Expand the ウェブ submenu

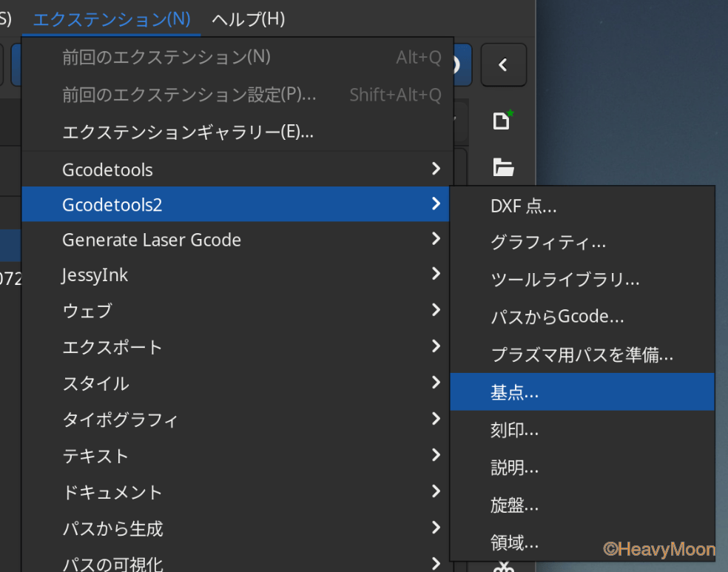237,311
